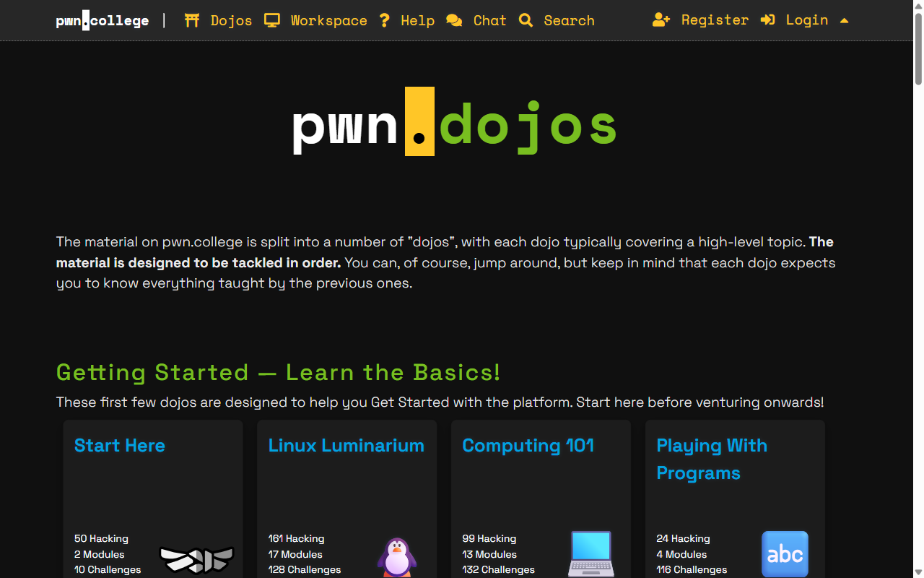
Task: Click the Computing 101 laptop icon
Action: click(x=591, y=554)
